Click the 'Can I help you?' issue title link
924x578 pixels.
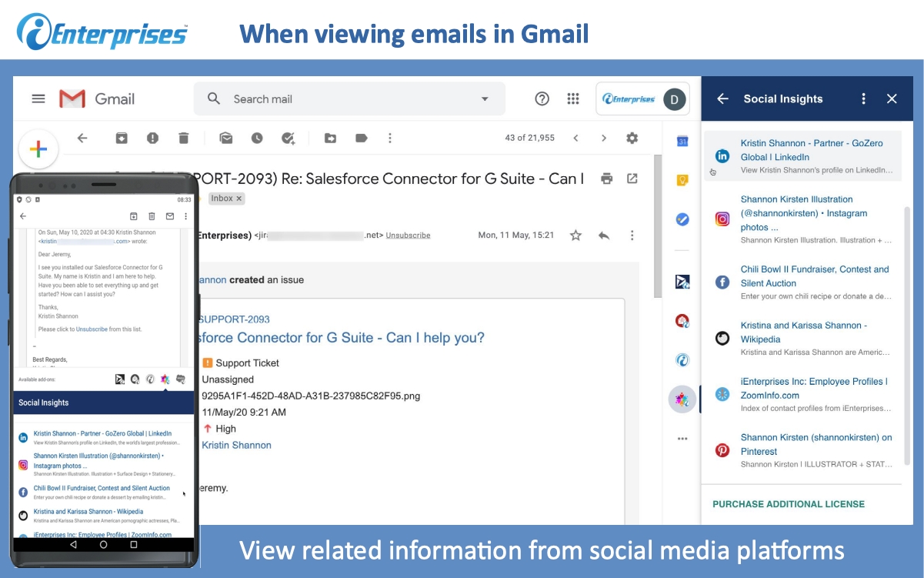click(x=342, y=338)
